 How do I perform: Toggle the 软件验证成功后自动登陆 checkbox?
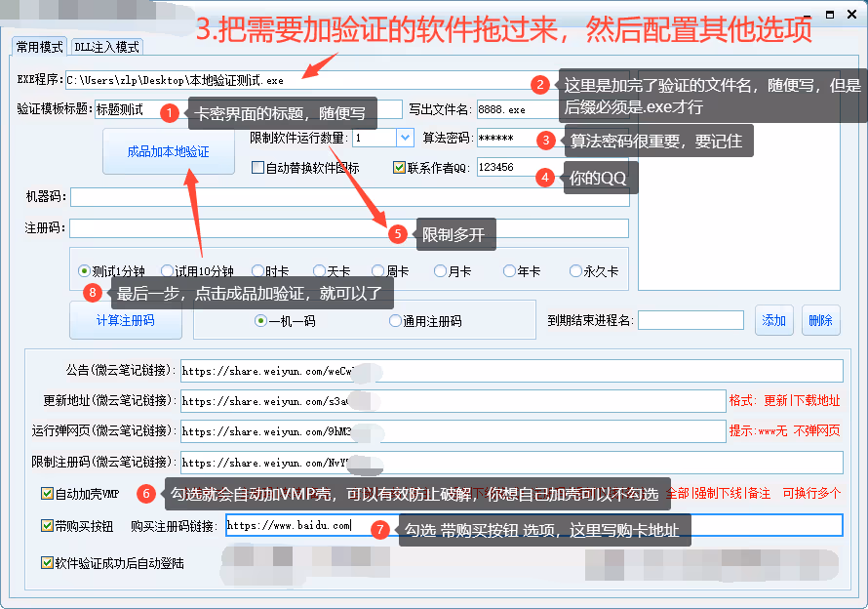48,563
